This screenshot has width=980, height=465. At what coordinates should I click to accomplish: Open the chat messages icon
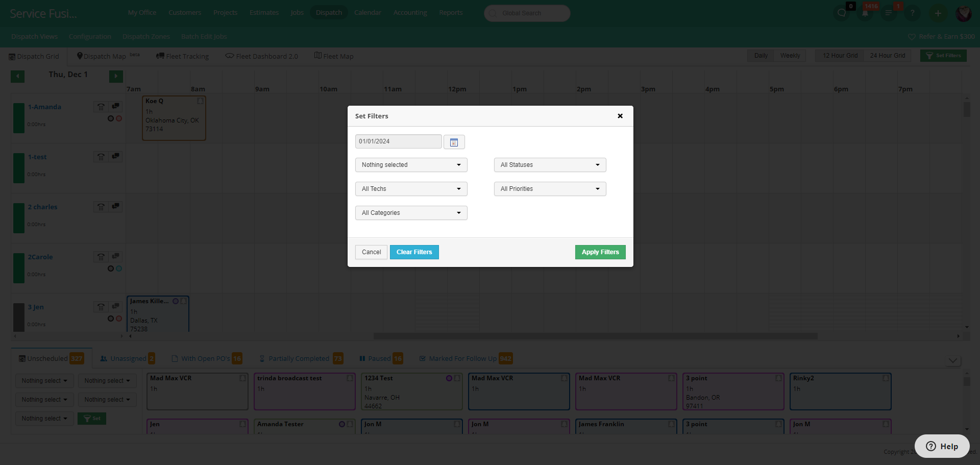point(842,13)
